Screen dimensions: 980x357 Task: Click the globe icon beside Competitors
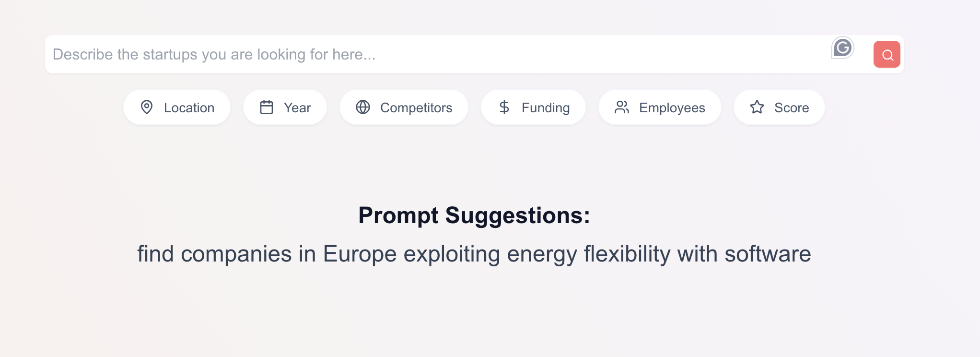(363, 107)
